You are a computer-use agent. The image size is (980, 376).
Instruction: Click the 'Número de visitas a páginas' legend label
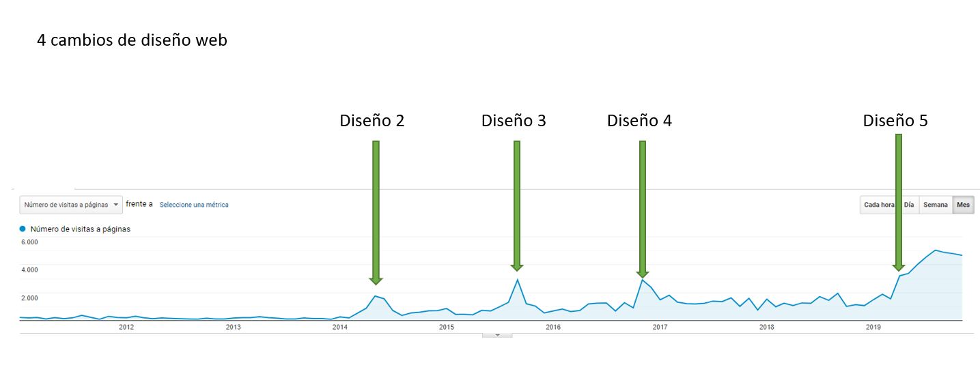81,229
